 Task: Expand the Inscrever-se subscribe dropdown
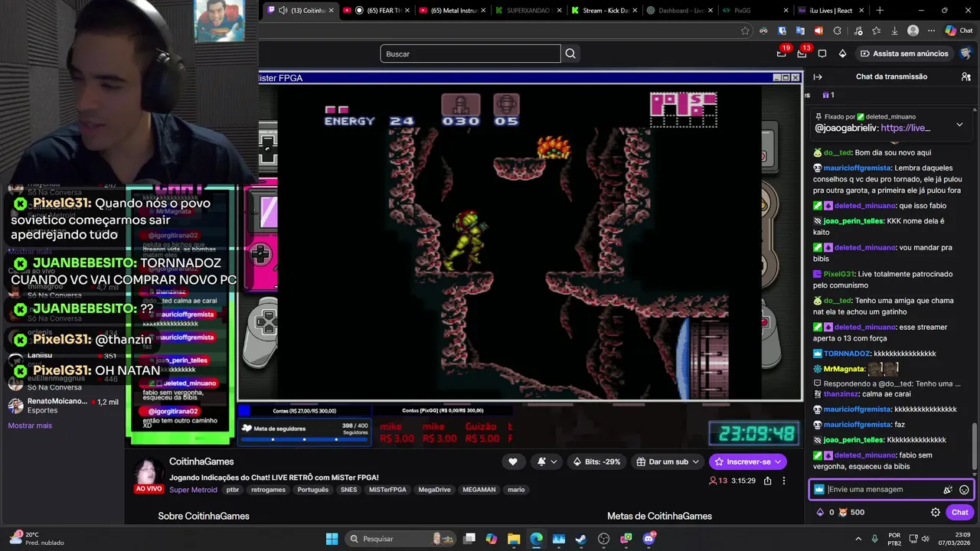747,461
